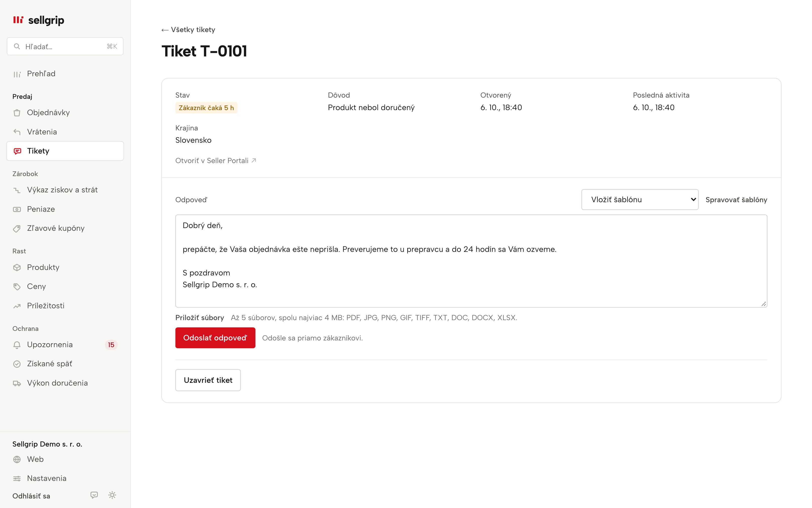Image resolution: width=812 pixels, height=508 pixels.
Task: Click the Upozornenia bell icon
Action: [x=17, y=345]
